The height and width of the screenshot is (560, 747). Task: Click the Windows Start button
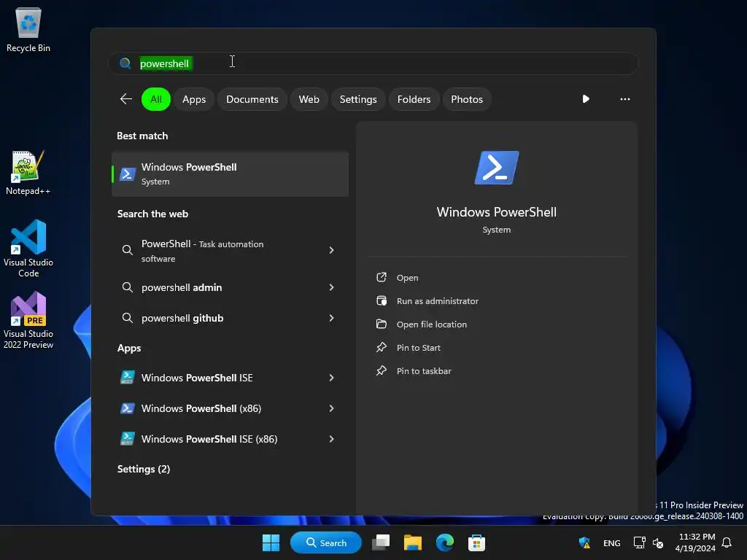(271, 542)
